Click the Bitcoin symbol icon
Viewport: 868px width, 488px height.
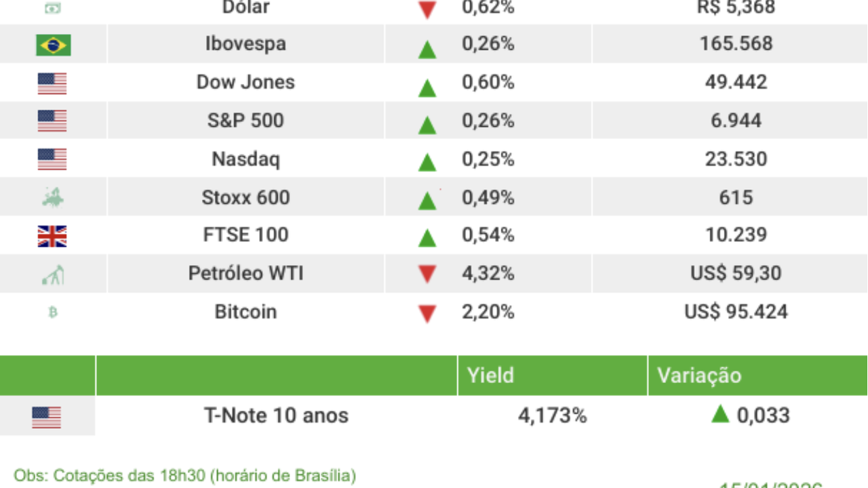(x=53, y=312)
